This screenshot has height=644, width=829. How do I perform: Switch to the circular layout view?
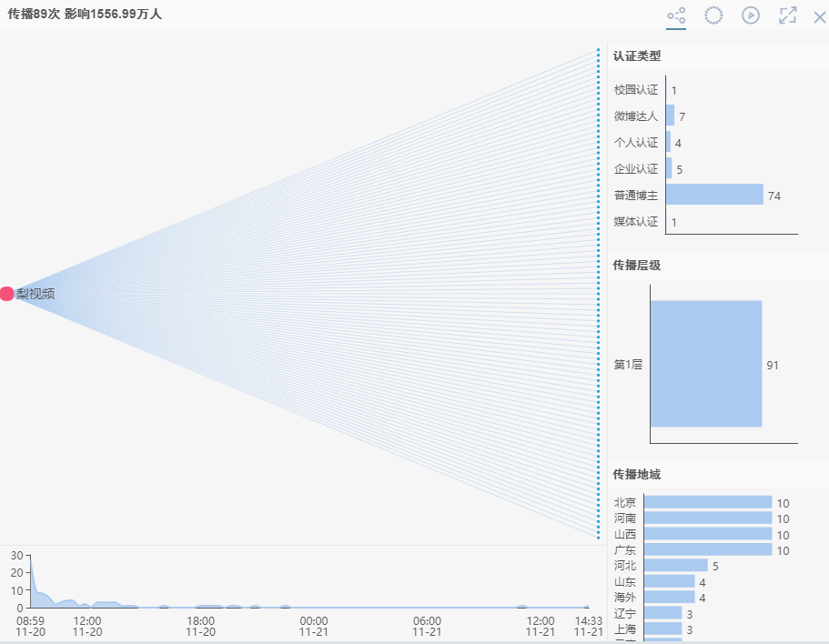click(713, 15)
